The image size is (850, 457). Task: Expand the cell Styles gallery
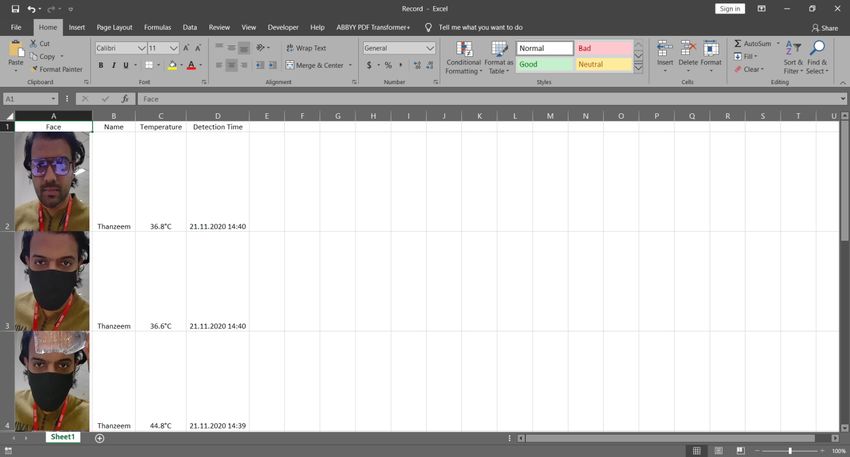[x=639, y=68]
